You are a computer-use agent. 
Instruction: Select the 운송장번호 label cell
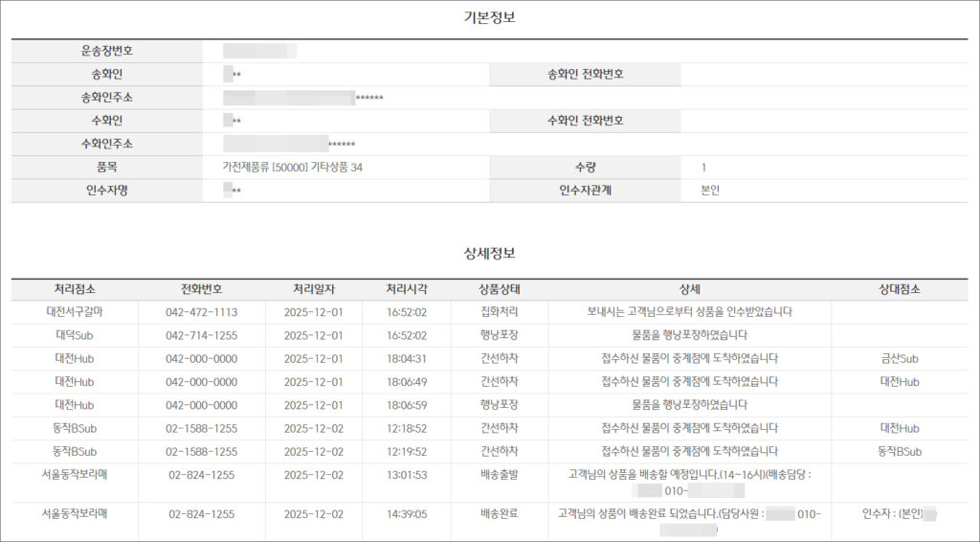pyautogui.click(x=106, y=51)
